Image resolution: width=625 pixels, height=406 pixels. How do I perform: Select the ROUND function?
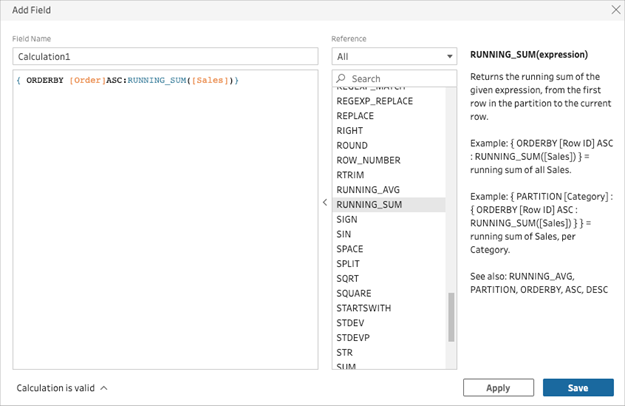[x=389, y=145]
